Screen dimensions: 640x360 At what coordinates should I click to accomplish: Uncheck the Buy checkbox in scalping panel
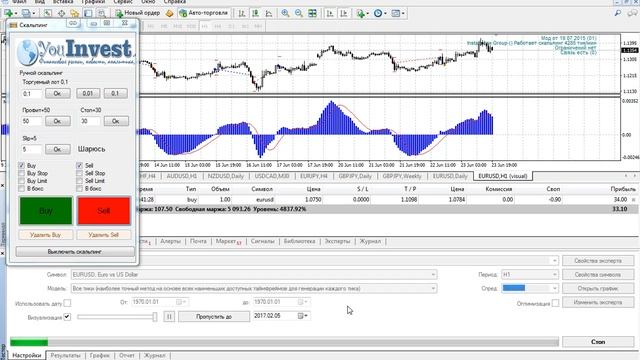pyautogui.click(x=22, y=165)
